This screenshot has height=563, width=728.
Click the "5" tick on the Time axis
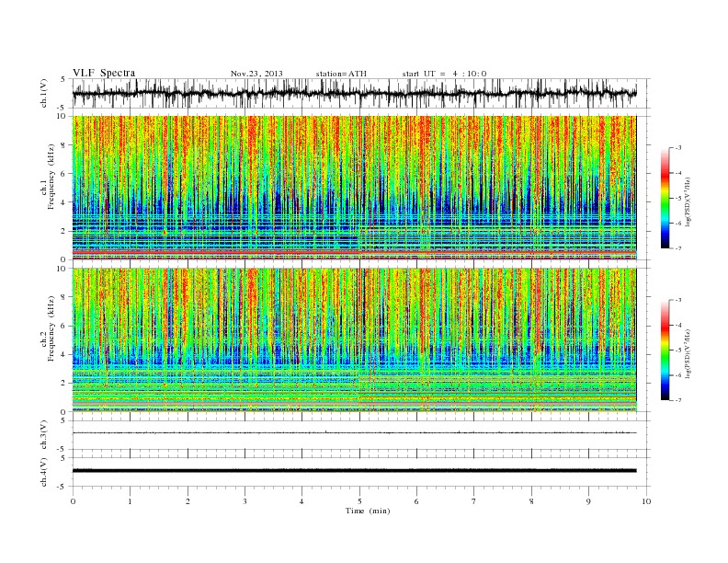(359, 501)
